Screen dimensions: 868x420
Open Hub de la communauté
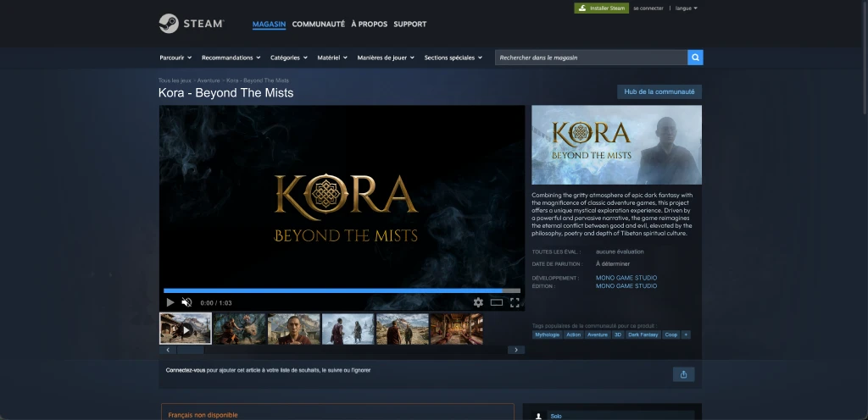pos(659,91)
